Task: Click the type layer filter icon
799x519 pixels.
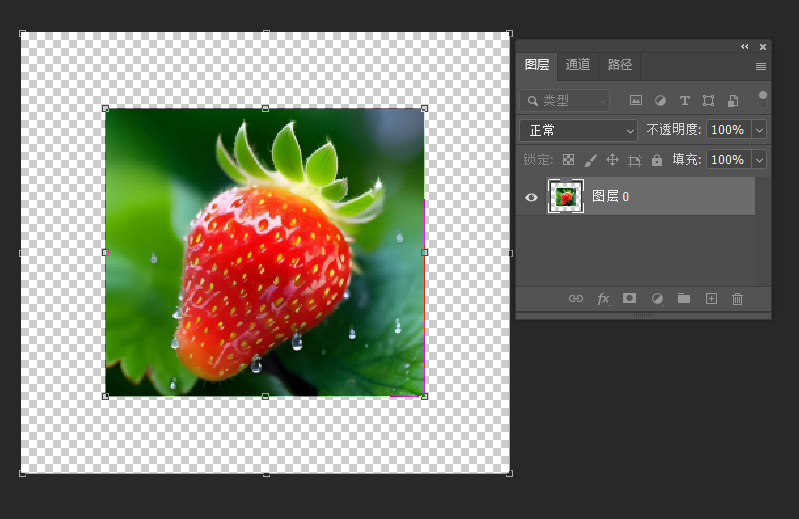Action: [x=685, y=101]
